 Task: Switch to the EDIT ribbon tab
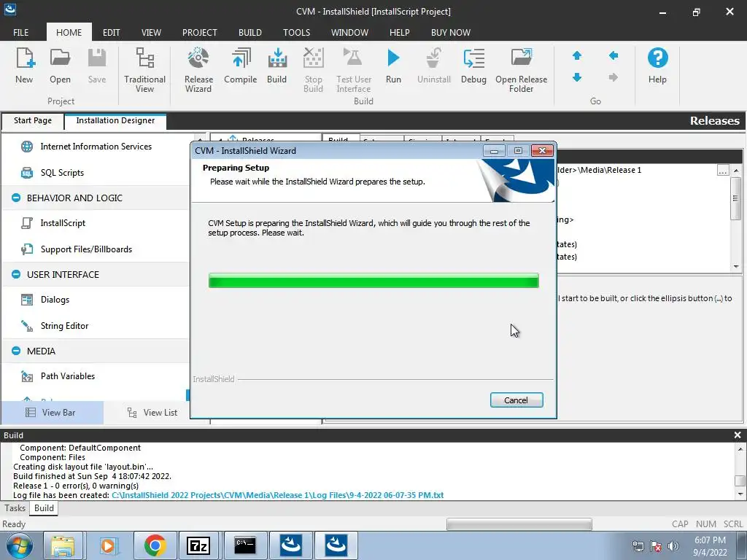(111, 32)
